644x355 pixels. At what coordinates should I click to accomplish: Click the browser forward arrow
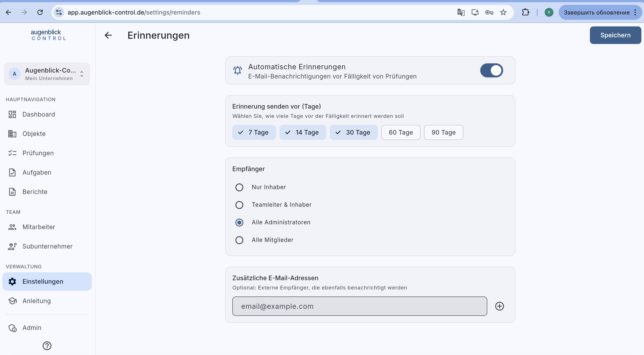[x=24, y=12]
